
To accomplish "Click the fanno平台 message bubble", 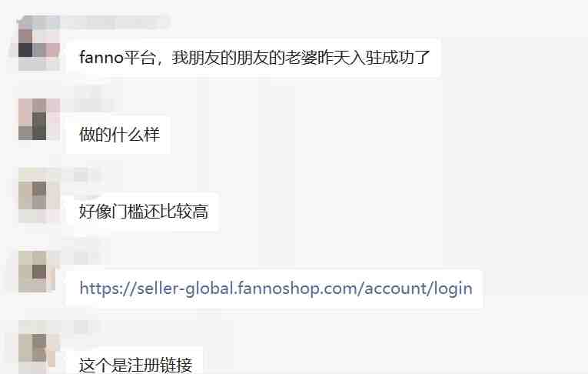I will coord(254,58).
